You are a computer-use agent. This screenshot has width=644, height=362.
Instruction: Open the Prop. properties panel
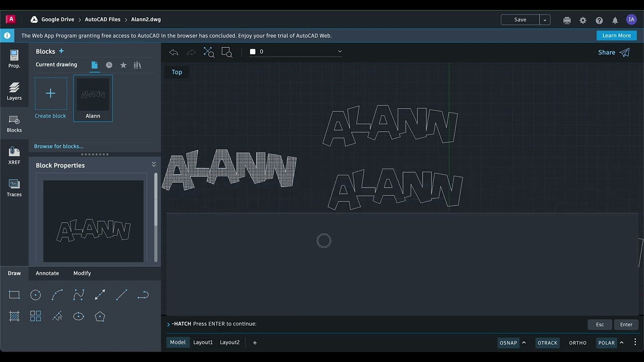14,59
